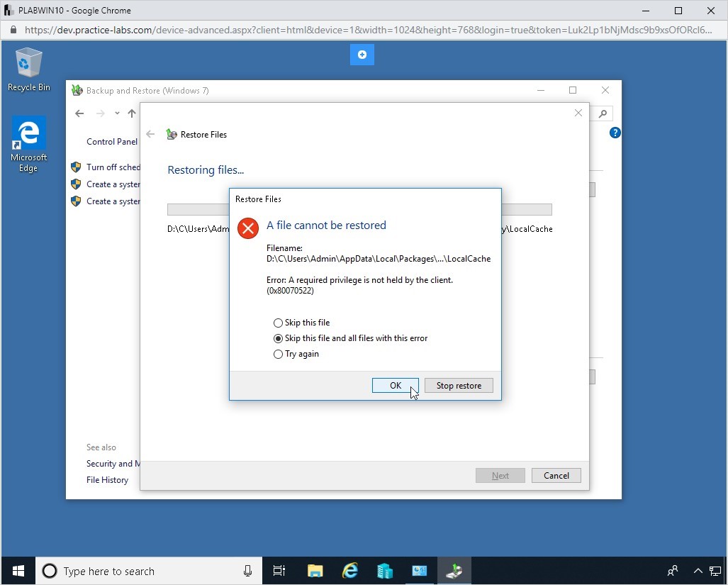Screen dimensions: 728x585
Task: Click the network icon in system tray
Action: tap(715, 571)
